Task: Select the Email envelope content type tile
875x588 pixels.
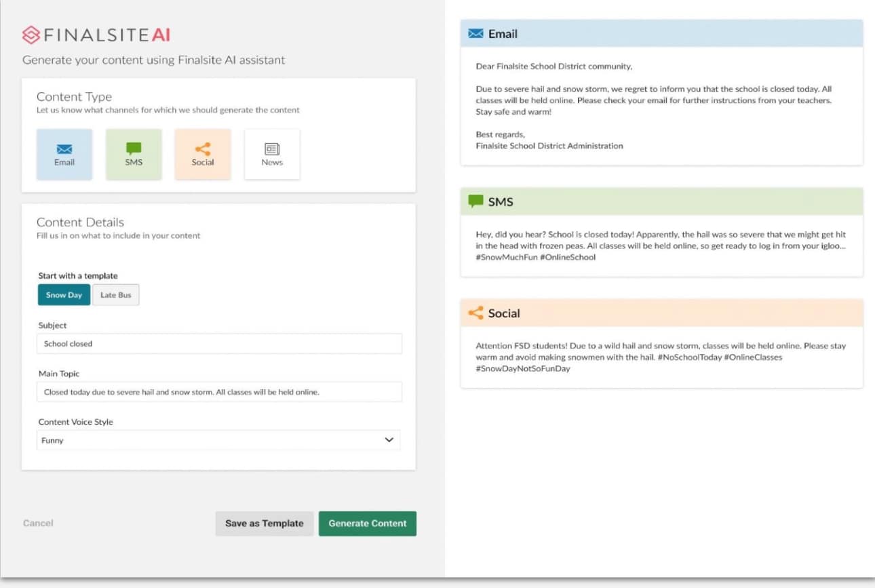Action: pyautogui.click(x=64, y=155)
